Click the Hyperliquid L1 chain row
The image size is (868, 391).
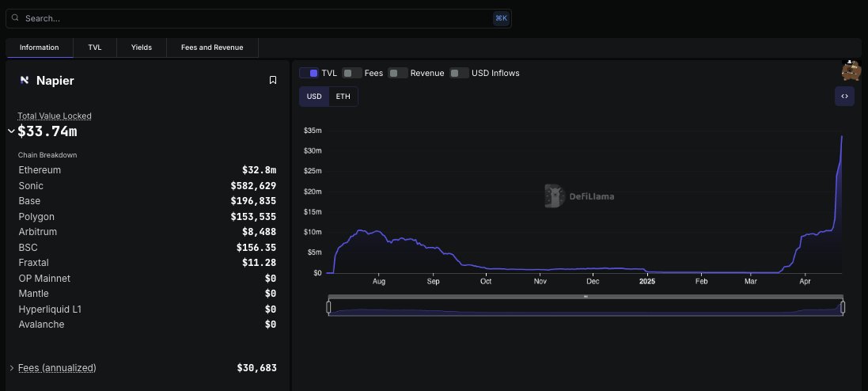pos(147,309)
